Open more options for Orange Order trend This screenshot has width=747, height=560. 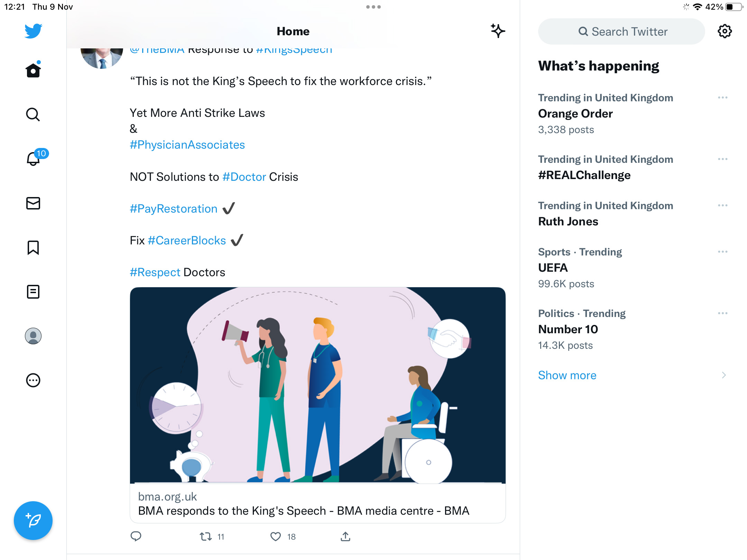point(722,98)
